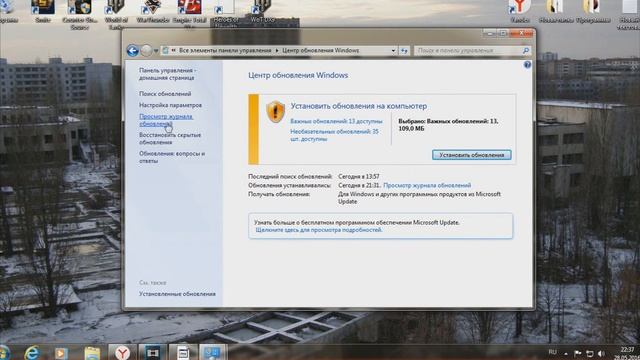Open the Windows Start button

tap(4, 353)
